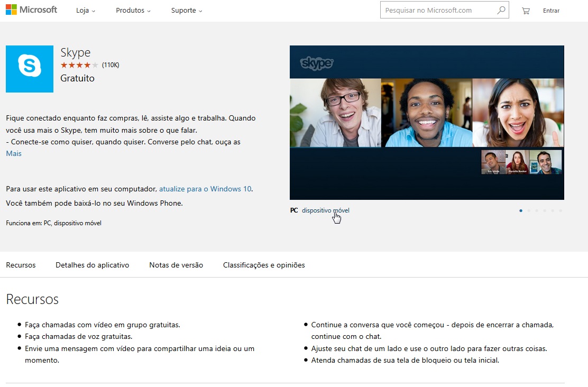The height and width of the screenshot is (387, 588).
Task: Click 'Faça chamadas com vídeo em grupo gratuitas.'
Action: 103,325
